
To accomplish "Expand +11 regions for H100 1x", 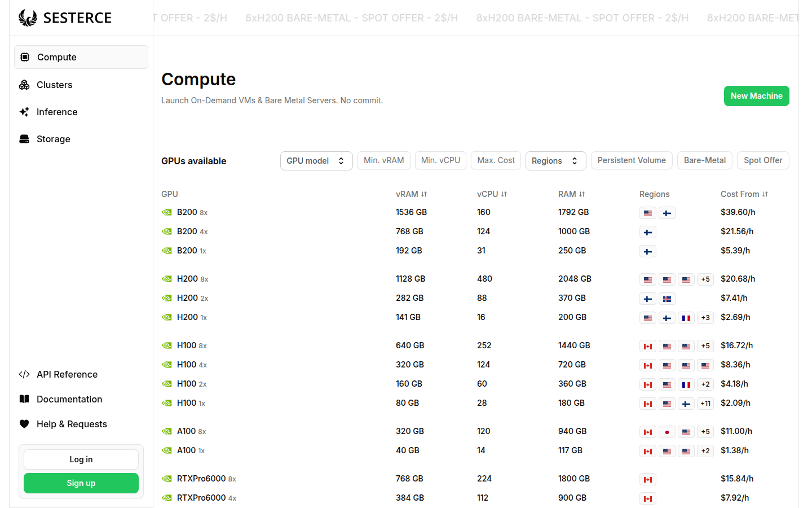I will (705, 404).
